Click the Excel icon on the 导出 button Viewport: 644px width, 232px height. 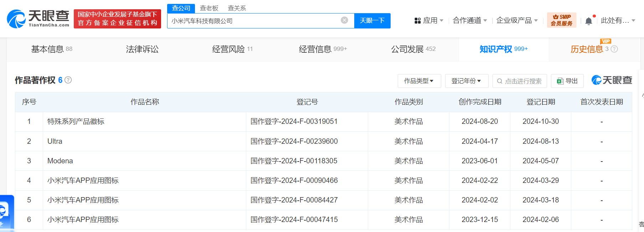560,81
